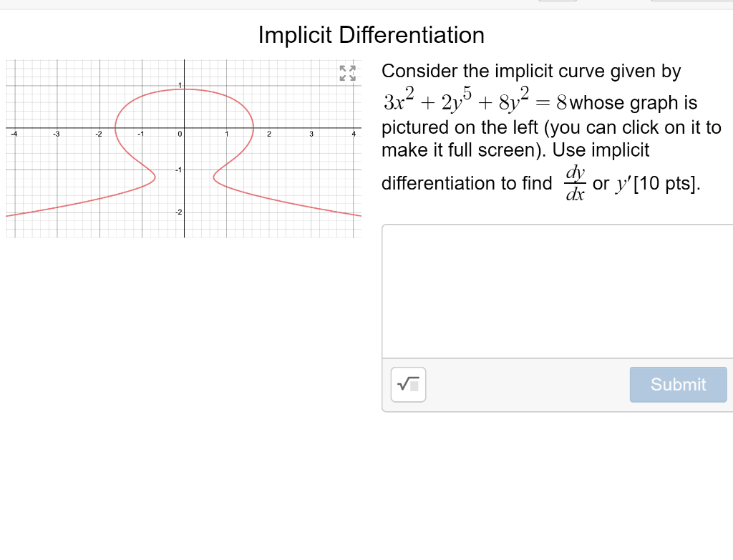The height and width of the screenshot is (560, 733).
Task: Select the graph origin label 0
Action: tap(180, 134)
